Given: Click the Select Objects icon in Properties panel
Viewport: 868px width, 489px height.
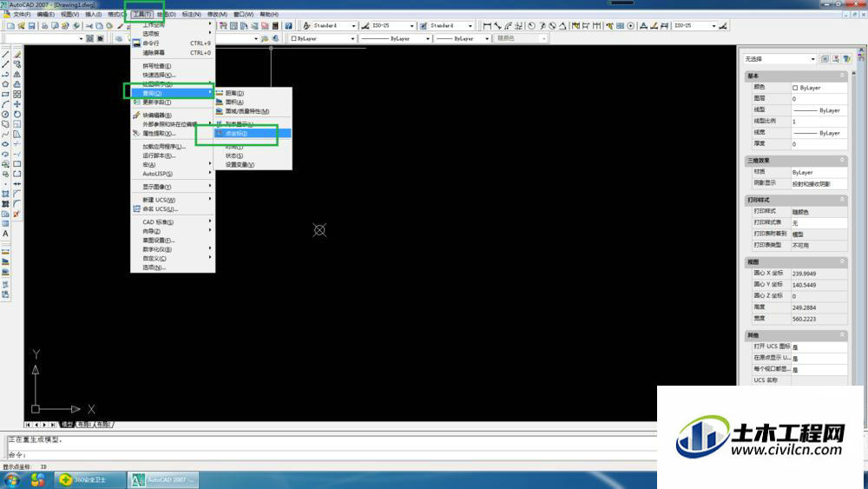Looking at the screenshot, I should tap(836, 59).
